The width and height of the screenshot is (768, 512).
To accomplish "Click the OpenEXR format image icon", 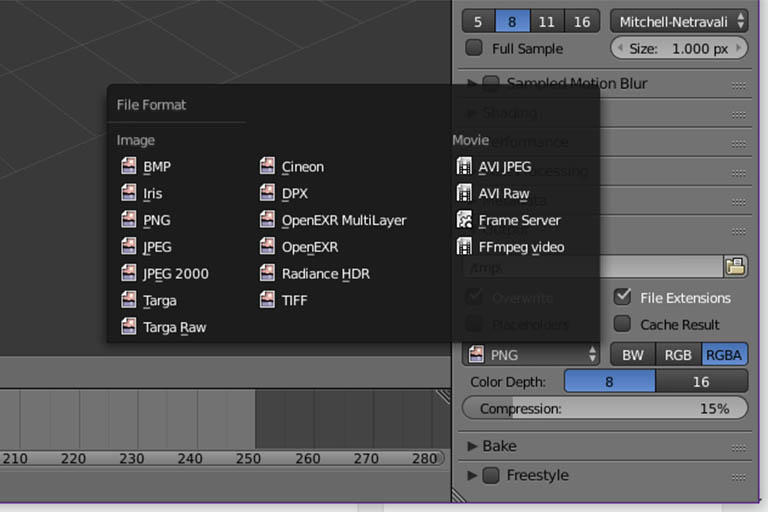I will point(267,246).
